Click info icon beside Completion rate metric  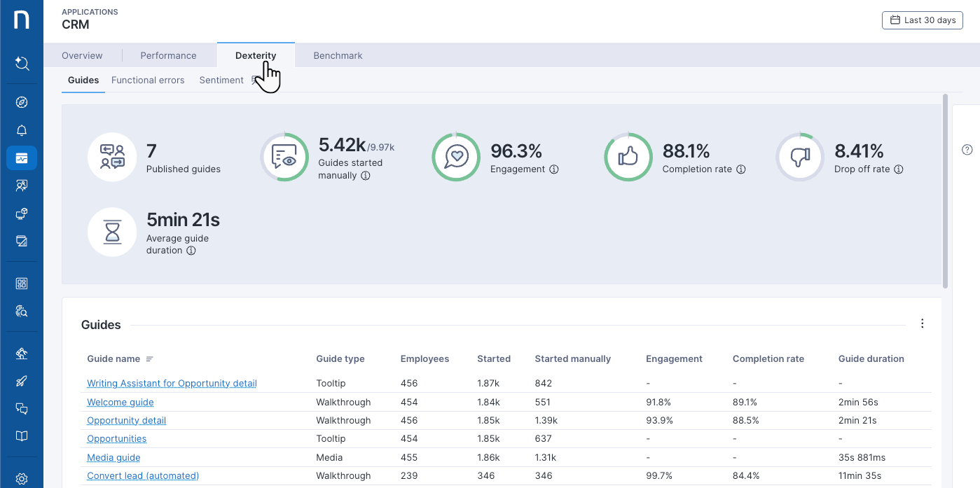point(741,169)
